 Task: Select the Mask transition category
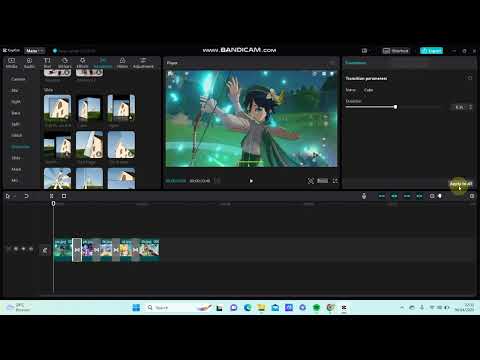click(16, 169)
